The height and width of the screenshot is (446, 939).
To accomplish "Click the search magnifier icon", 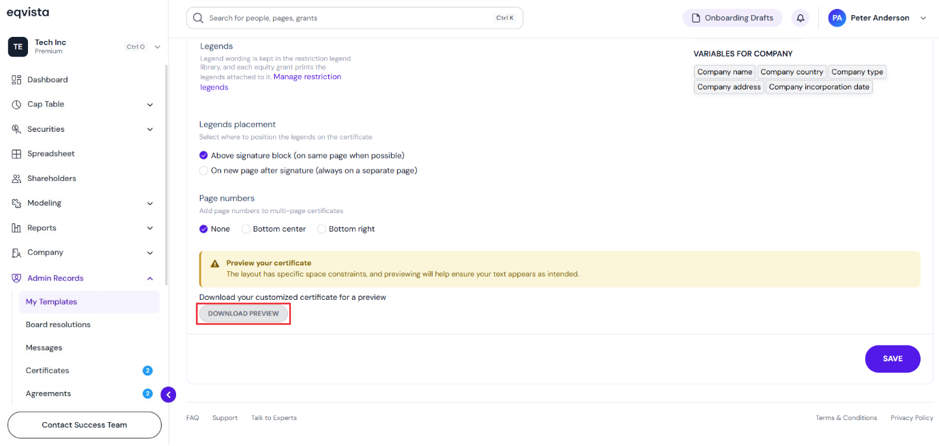I will pyautogui.click(x=198, y=18).
